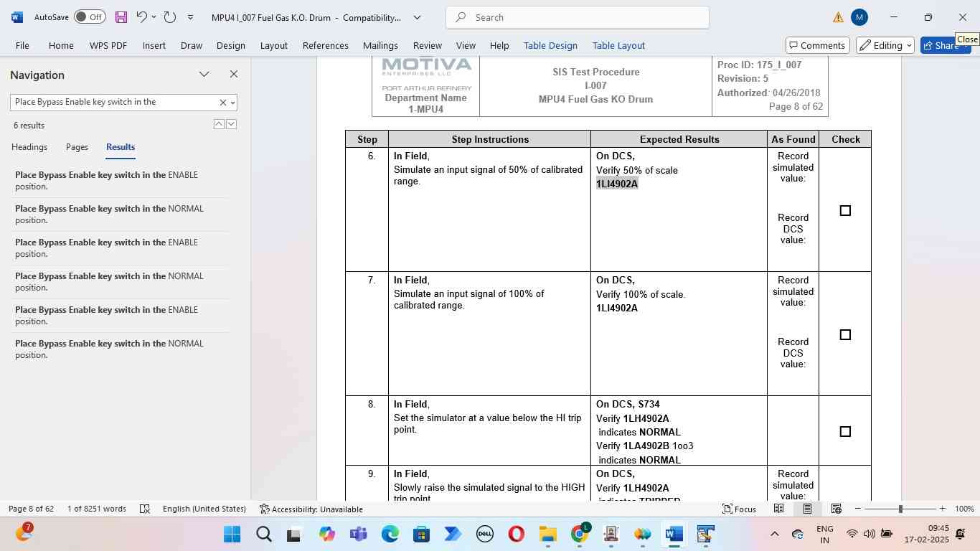Show hidden system tray icons chevron
Image resolution: width=980 pixels, height=551 pixels.
(774, 534)
